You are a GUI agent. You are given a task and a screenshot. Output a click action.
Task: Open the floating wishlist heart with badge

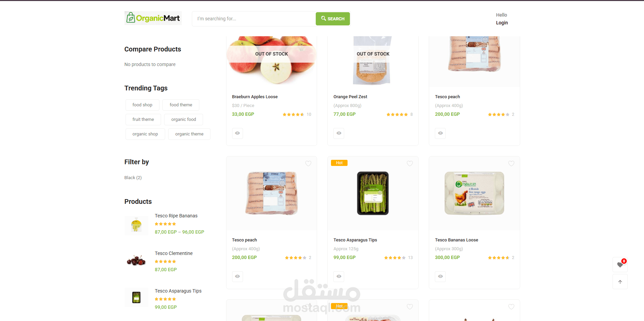620,264
